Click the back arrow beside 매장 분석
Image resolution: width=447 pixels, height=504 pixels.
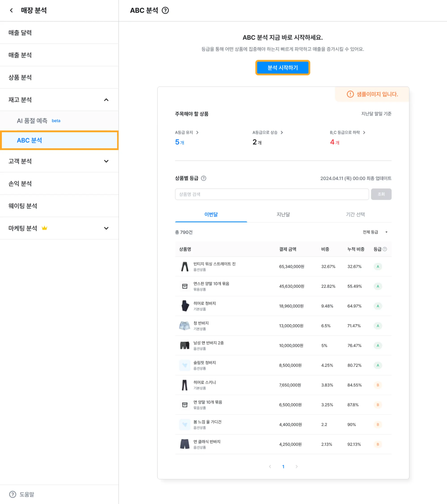(11, 10)
